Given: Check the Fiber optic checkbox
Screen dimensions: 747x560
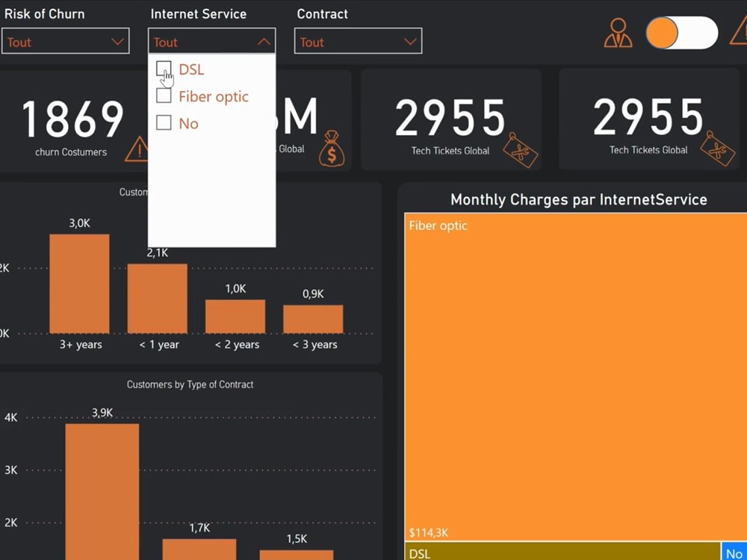Looking at the screenshot, I should 164,96.
